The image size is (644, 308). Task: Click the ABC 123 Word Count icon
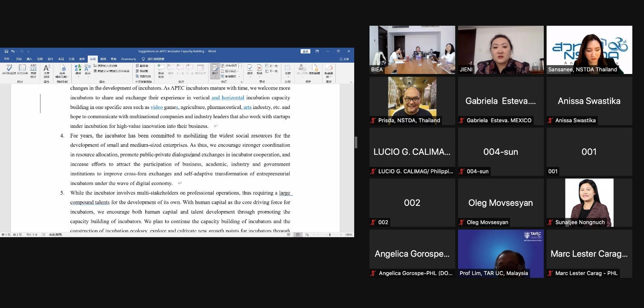point(33,69)
